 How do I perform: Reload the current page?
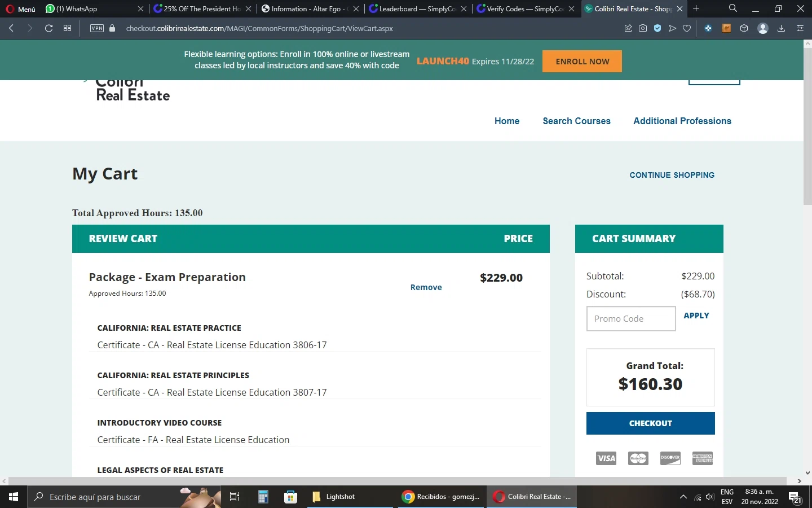[48, 28]
